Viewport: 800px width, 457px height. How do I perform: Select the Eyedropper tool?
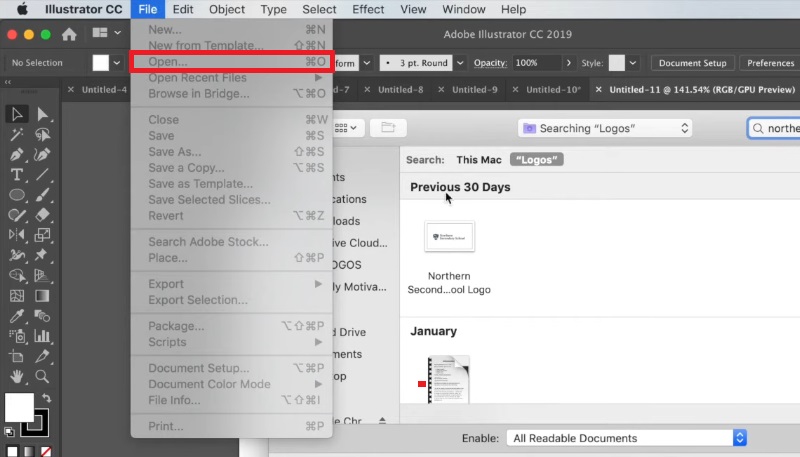17,316
